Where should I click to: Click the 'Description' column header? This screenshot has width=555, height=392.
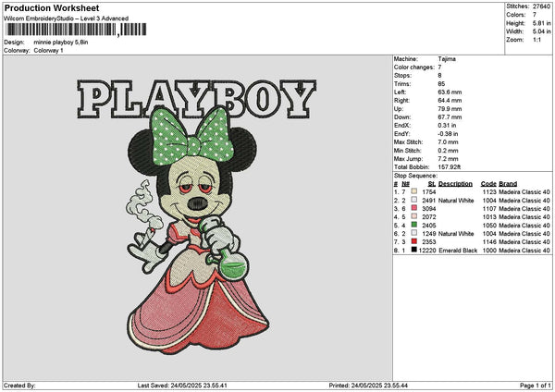tap(455, 184)
